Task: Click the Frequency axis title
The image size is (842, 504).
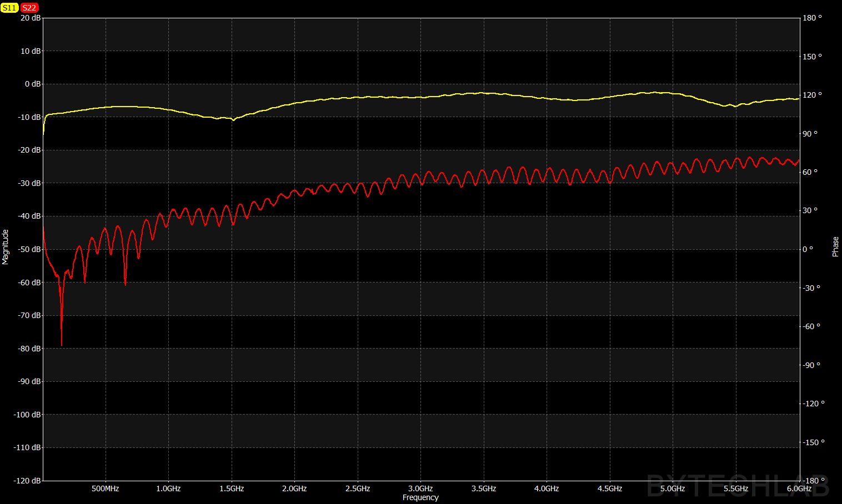Action: click(x=420, y=497)
